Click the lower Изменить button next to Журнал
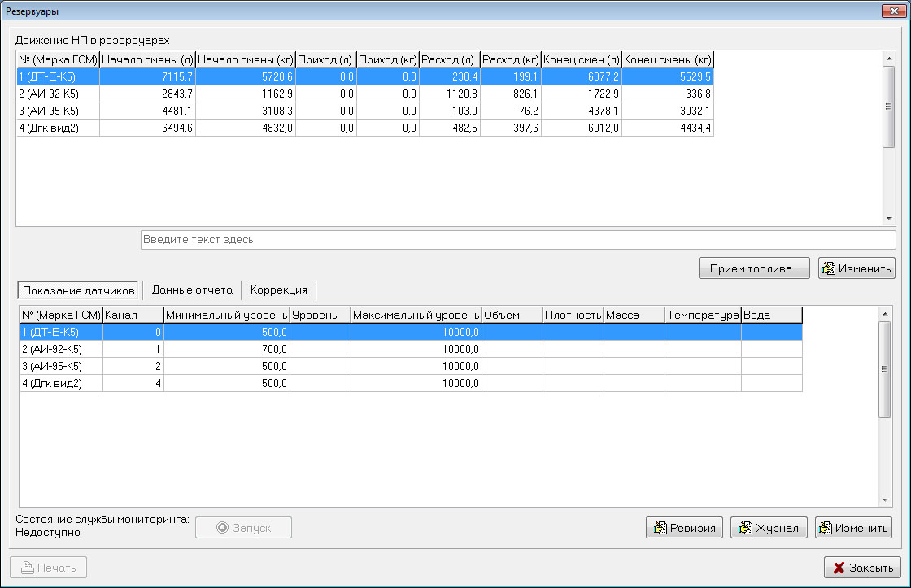Image resolution: width=911 pixels, height=588 pixels. coord(853,528)
